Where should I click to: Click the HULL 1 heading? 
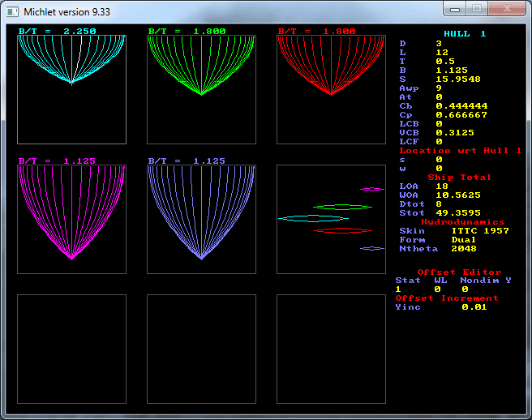pyautogui.click(x=466, y=33)
